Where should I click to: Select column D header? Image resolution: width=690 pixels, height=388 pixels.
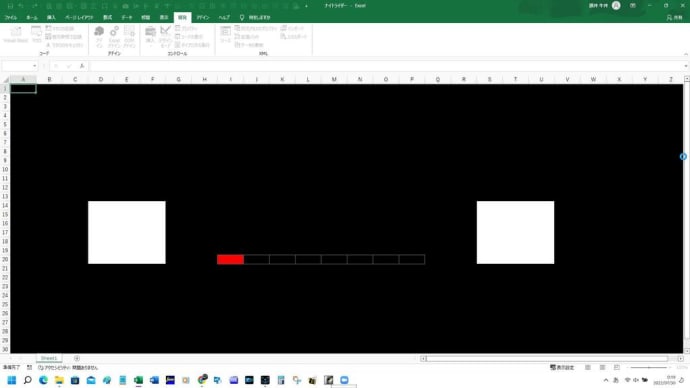click(x=101, y=79)
